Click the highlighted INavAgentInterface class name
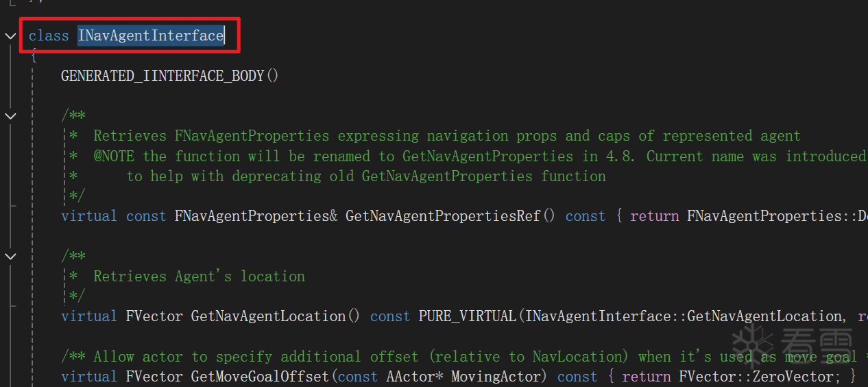 (150, 36)
